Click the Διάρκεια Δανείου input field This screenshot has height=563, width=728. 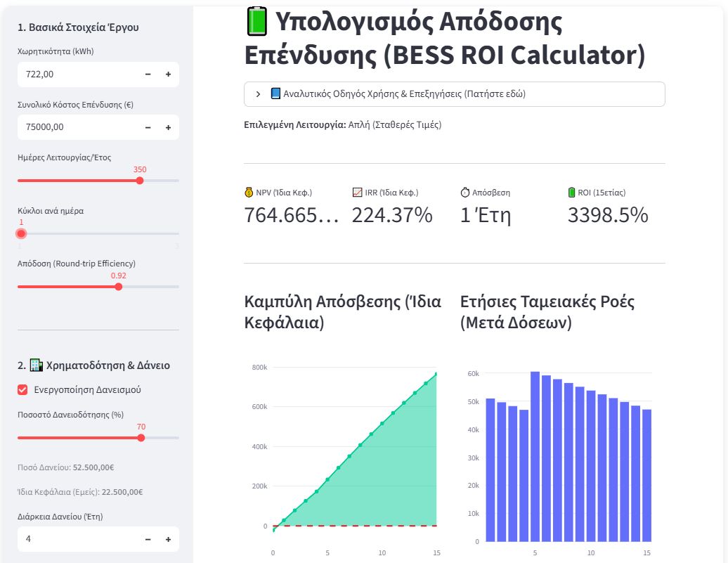coord(77,539)
